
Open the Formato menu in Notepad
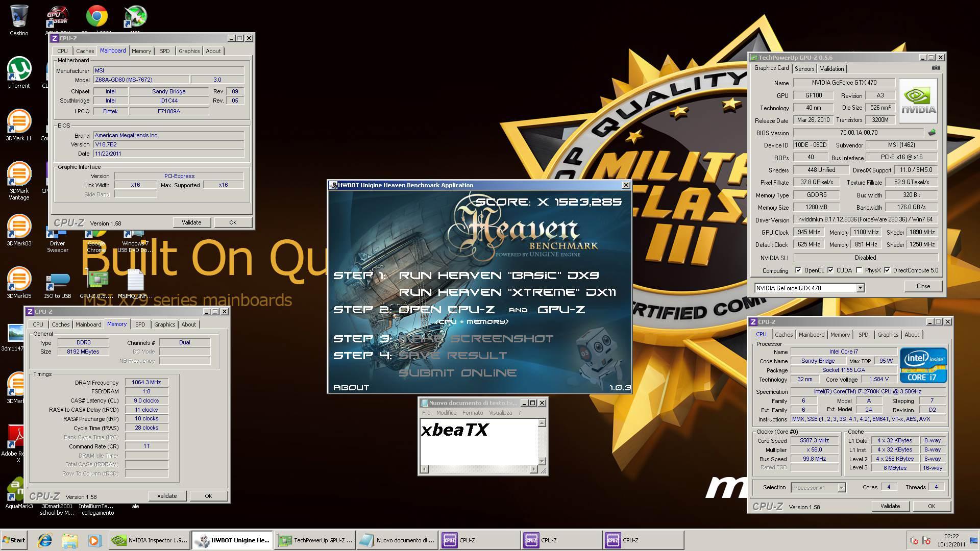click(472, 413)
